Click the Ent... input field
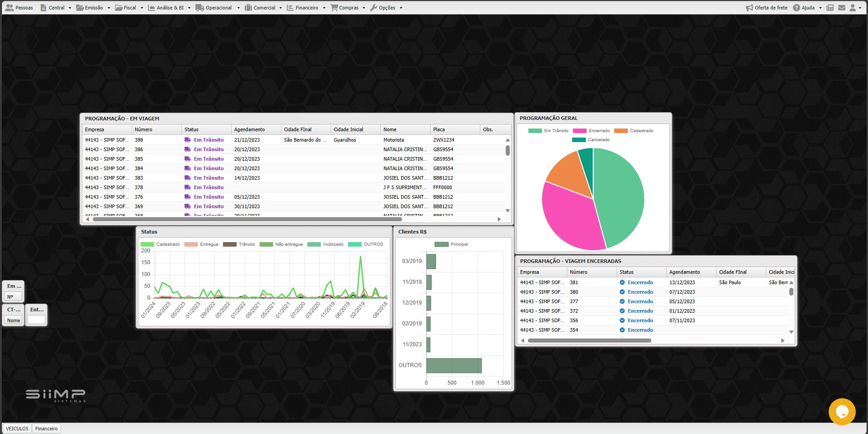Viewport: 868px width, 434px height. pos(36,320)
